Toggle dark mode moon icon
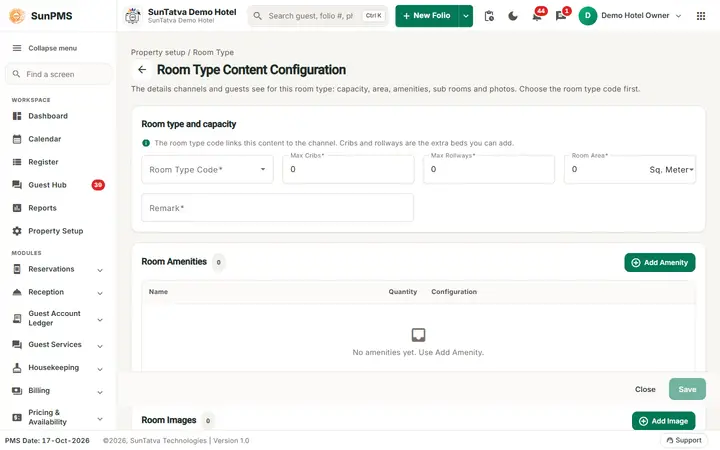The height and width of the screenshot is (450, 720). point(513,16)
